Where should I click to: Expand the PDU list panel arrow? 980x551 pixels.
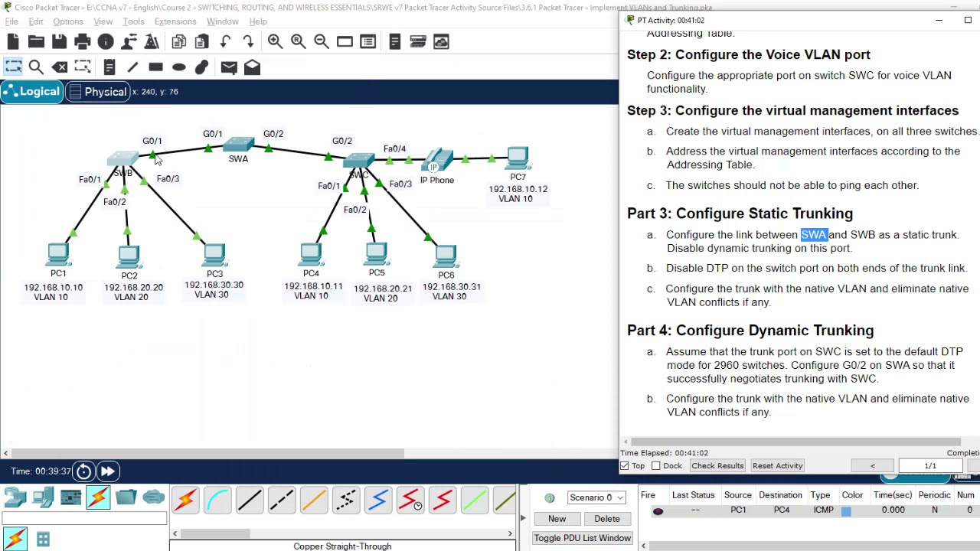(524, 519)
